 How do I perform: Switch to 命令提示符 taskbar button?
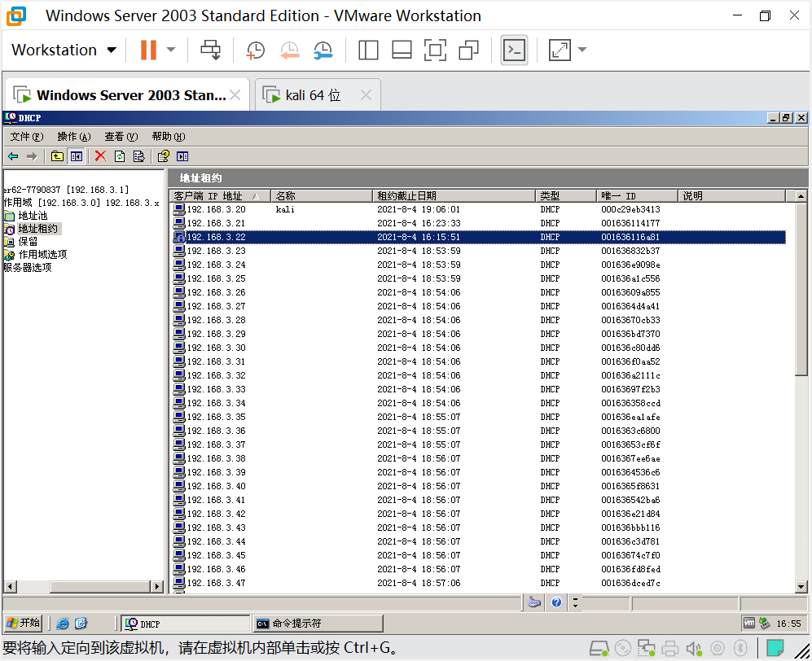(318, 624)
